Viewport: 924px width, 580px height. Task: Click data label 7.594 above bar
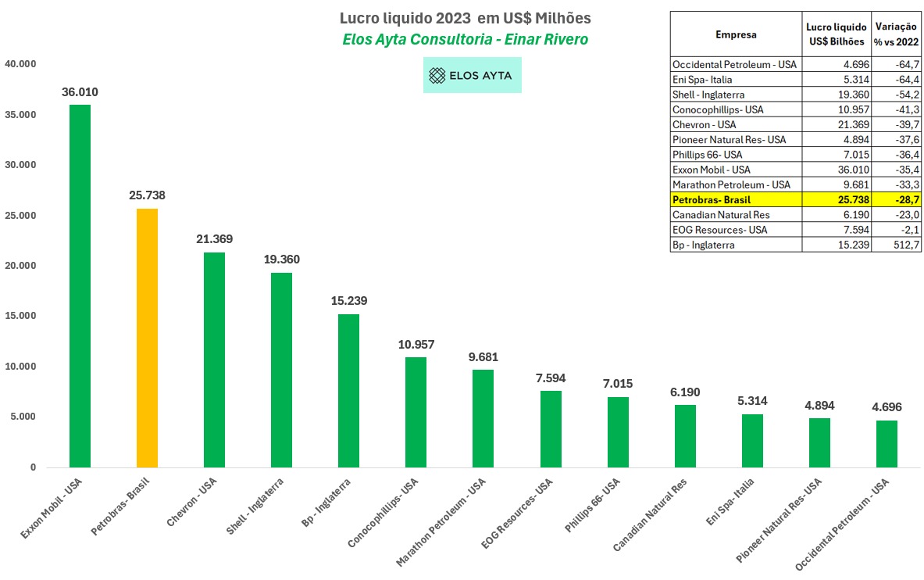click(x=551, y=378)
